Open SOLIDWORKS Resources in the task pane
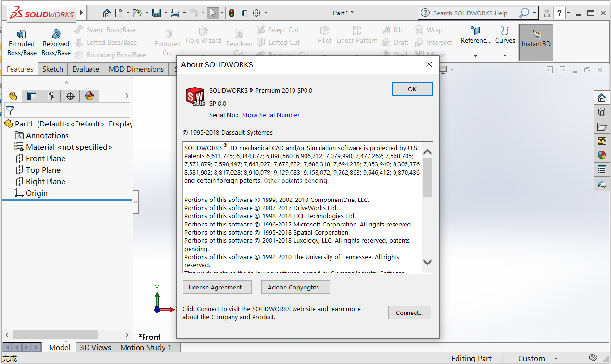 [602, 98]
